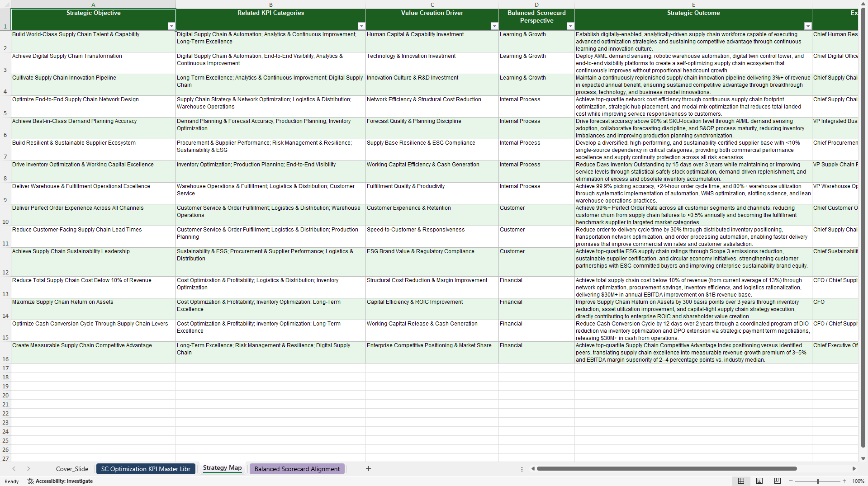Click the Select All corner triangle
Image resolution: width=868 pixels, height=486 pixels.
(x=5, y=5)
